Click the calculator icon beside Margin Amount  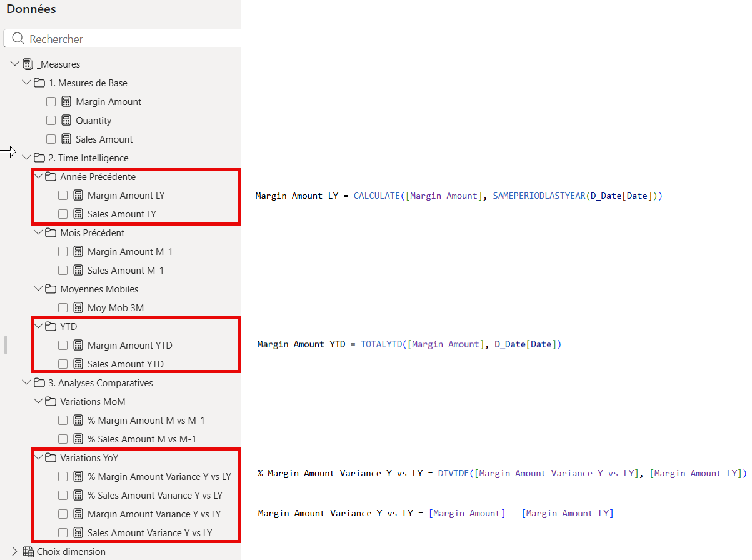point(66,102)
